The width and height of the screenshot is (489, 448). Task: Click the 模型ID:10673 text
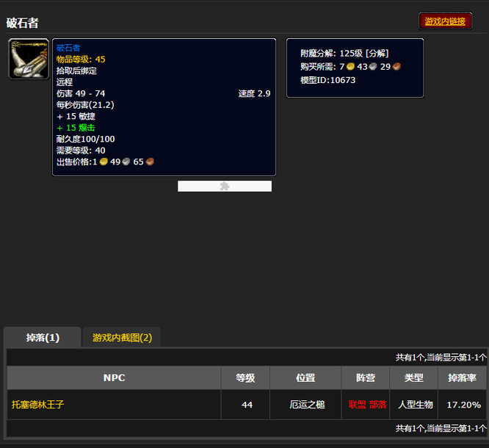(327, 80)
